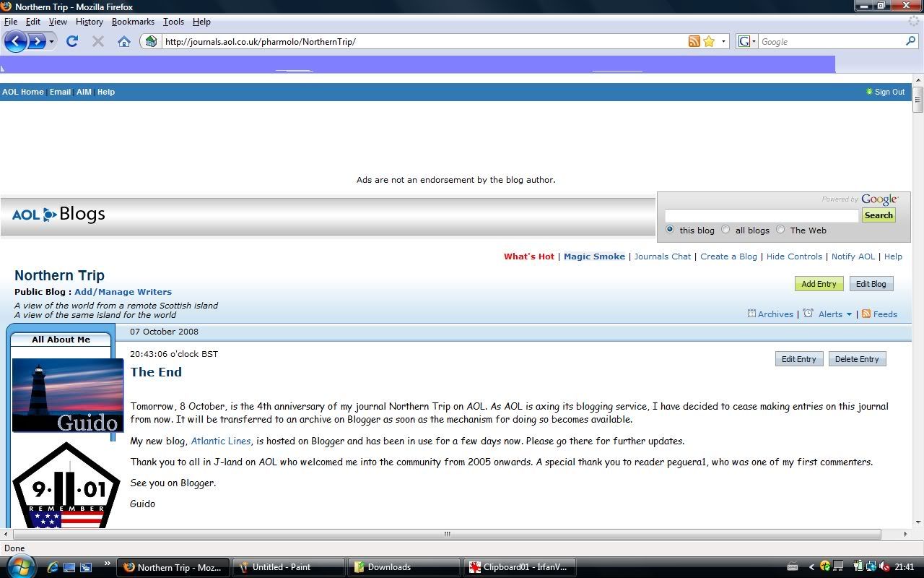Click Sign Out in AOL bar

889,92
